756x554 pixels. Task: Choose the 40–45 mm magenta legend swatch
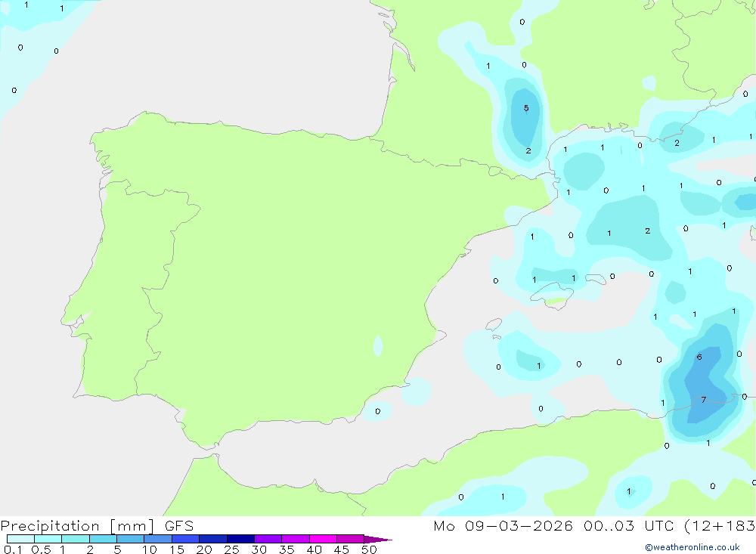(x=323, y=539)
